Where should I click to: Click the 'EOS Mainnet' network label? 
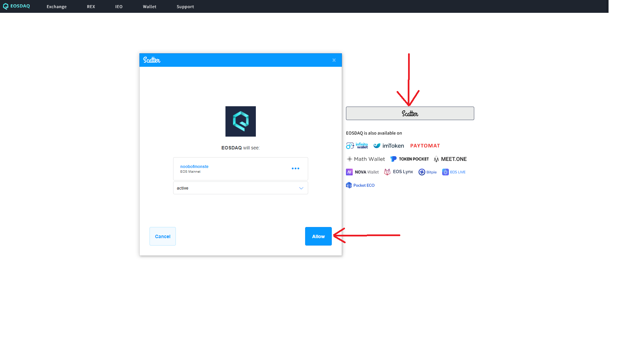(190, 172)
